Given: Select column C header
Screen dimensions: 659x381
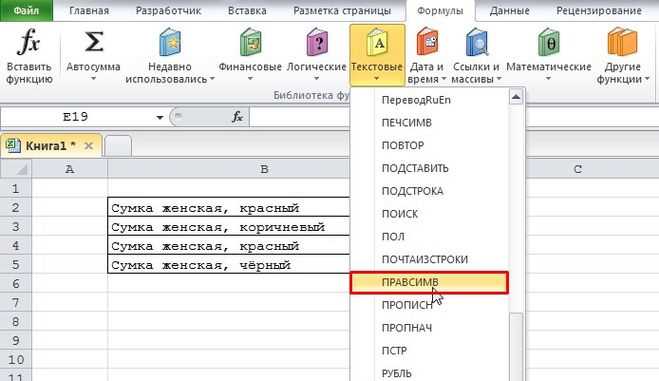Looking at the screenshot, I should [578, 169].
